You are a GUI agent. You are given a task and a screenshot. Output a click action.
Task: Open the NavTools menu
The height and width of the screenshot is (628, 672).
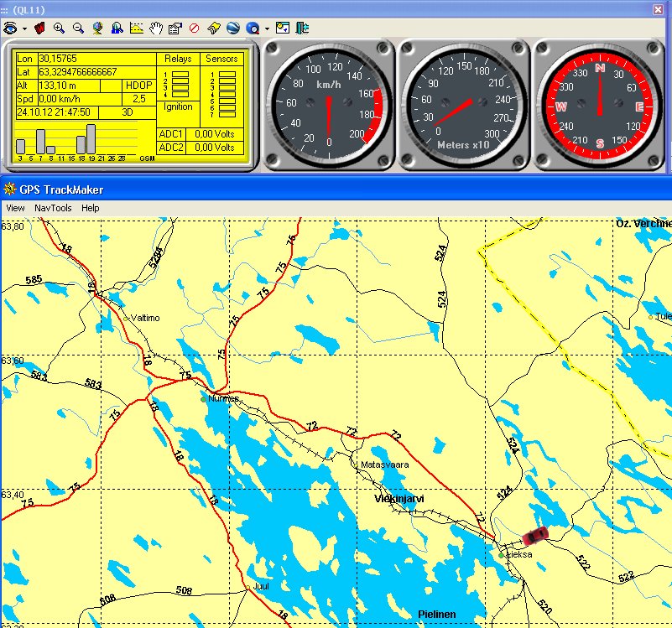(53, 208)
